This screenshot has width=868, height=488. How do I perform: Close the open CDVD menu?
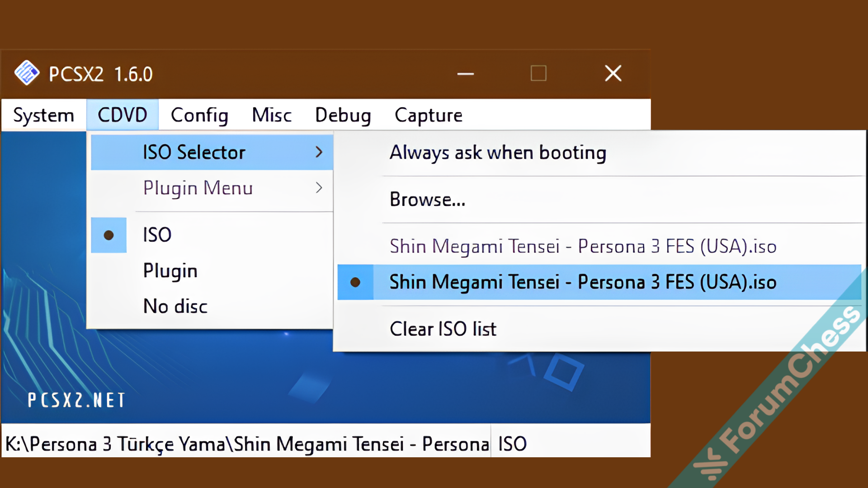pyautogui.click(x=123, y=115)
